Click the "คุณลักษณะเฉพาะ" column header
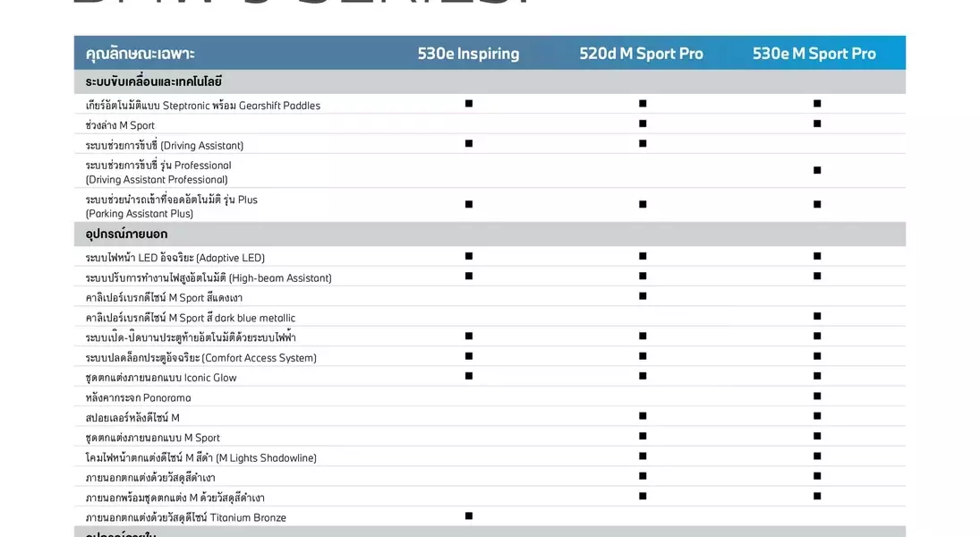 (x=140, y=54)
